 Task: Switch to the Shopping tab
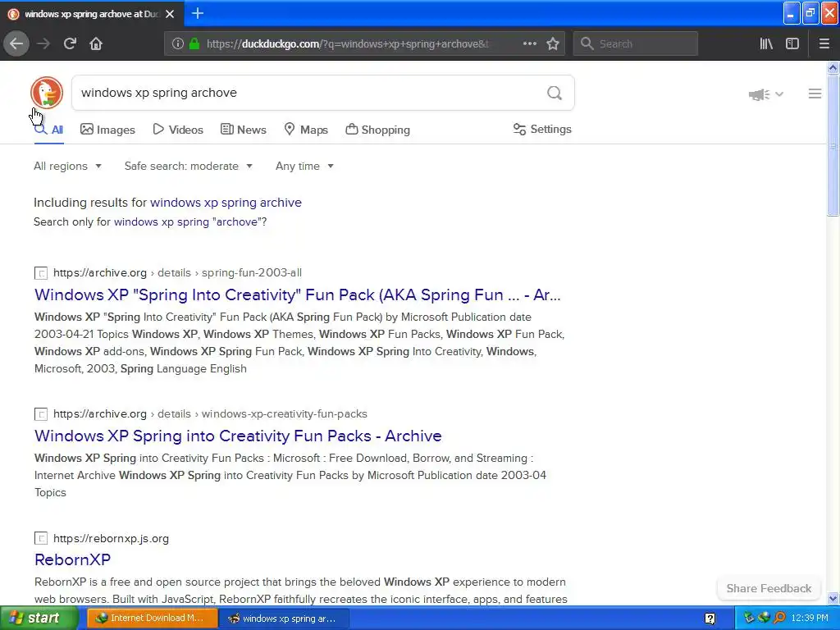click(377, 130)
